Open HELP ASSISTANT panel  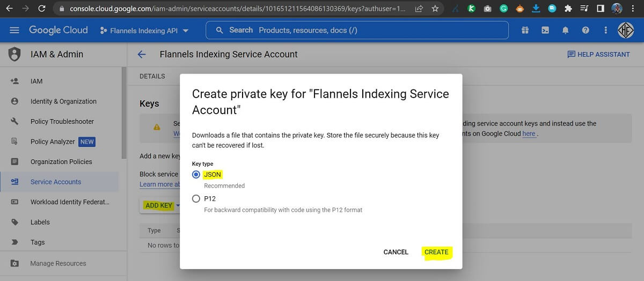click(598, 54)
